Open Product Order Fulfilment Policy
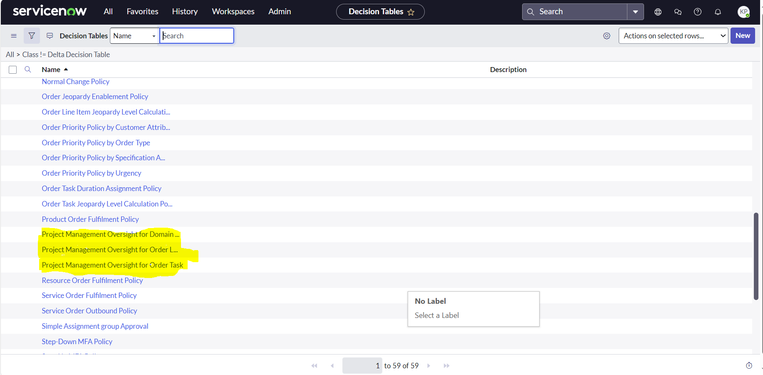 click(x=90, y=219)
